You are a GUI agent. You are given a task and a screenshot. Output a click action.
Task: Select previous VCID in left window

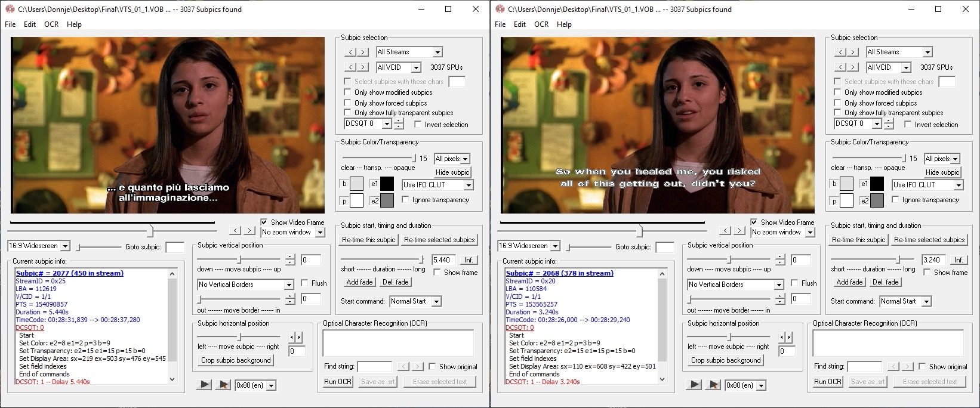coord(351,67)
